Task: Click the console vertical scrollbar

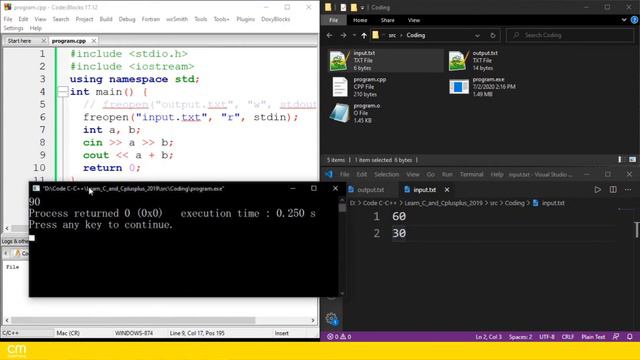Action: 342,207
